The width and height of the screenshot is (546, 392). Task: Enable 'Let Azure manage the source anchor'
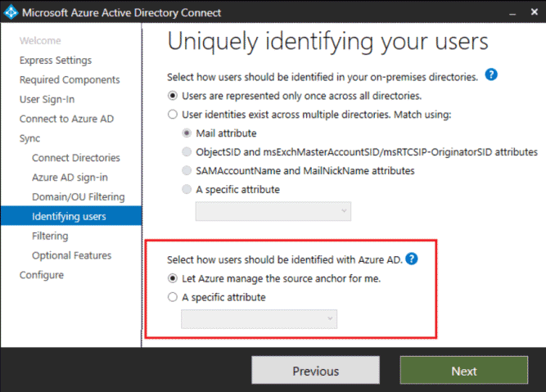click(172, 279)
